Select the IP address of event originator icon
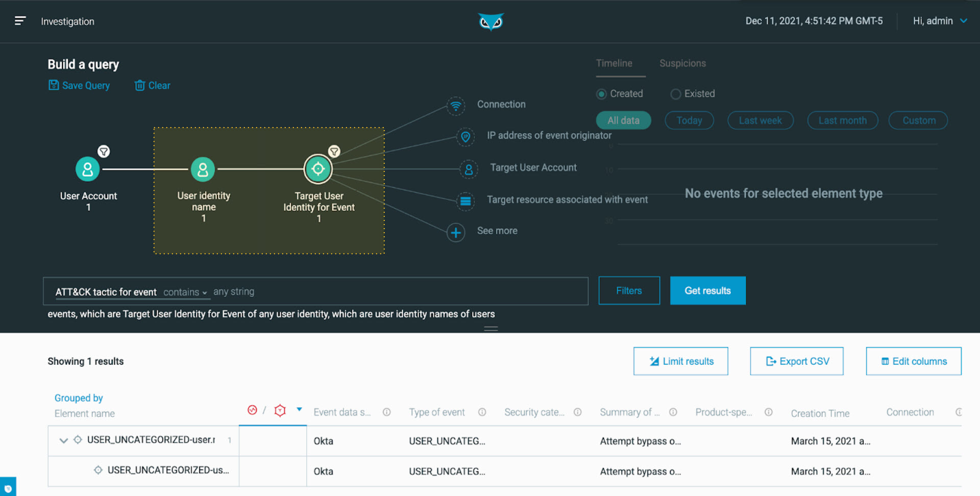 [465, 137]
